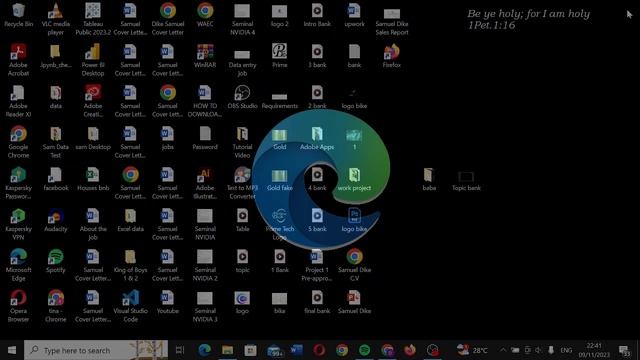Viewport: 640px width, 360px height.
Task: Open Visual Studio Code shortcut
Action: [131, 306]
